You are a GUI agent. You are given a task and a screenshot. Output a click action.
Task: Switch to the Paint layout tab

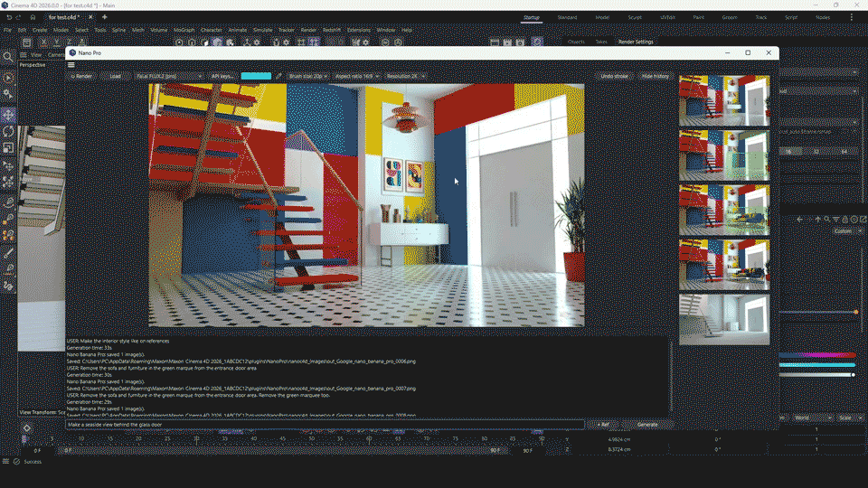tap(699, 18)
